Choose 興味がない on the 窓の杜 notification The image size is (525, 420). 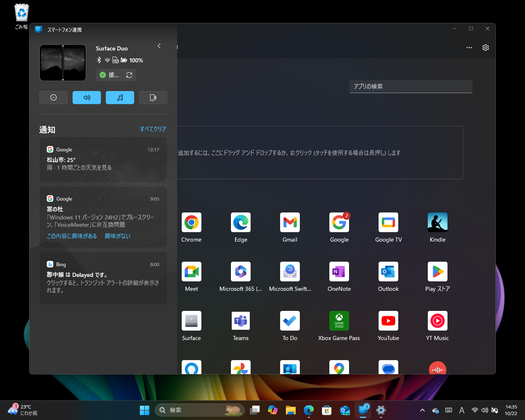click(118, 236)
